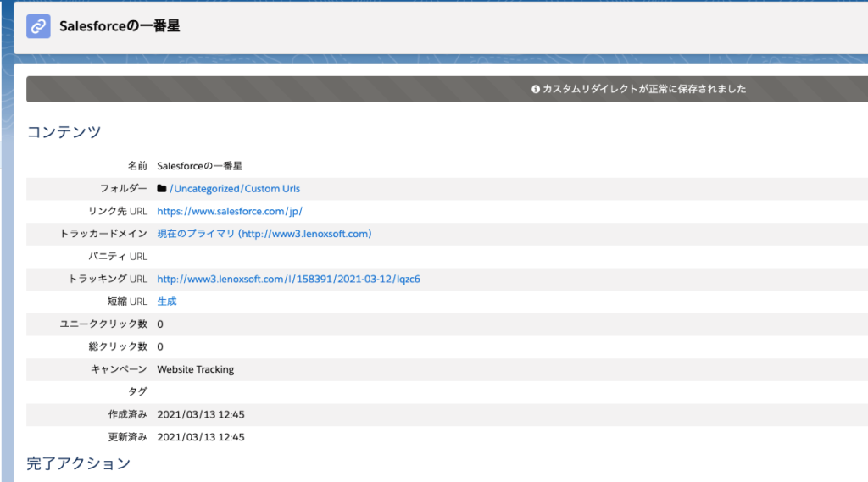Click the ユニーククリック数 value 0
Image resolution: width=868 pixels, height=482 pixels.
pos(160,324)
